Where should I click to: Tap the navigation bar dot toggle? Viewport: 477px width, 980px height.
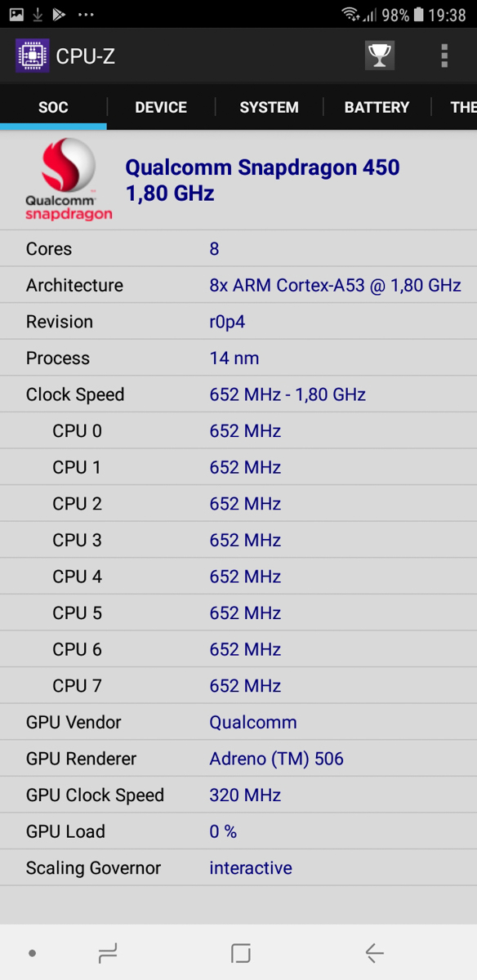tap(32, 953)
